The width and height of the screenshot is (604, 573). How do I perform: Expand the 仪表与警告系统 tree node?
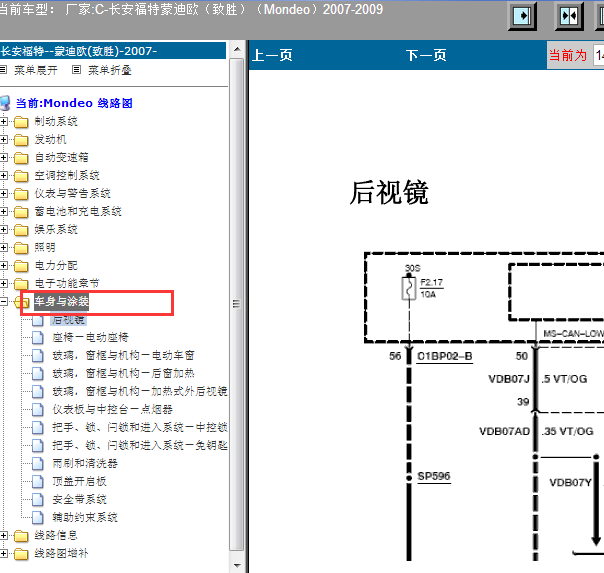pos(3,193)
